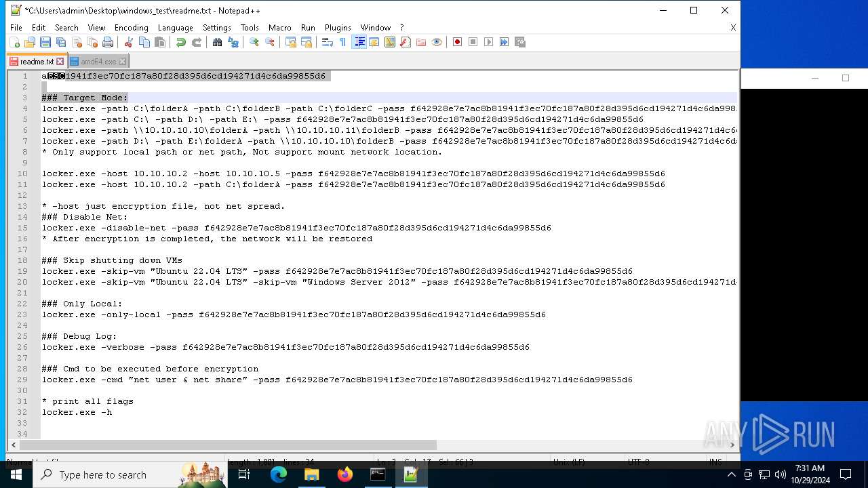Click the 'locker.exe -h' line

coord(77,412)
